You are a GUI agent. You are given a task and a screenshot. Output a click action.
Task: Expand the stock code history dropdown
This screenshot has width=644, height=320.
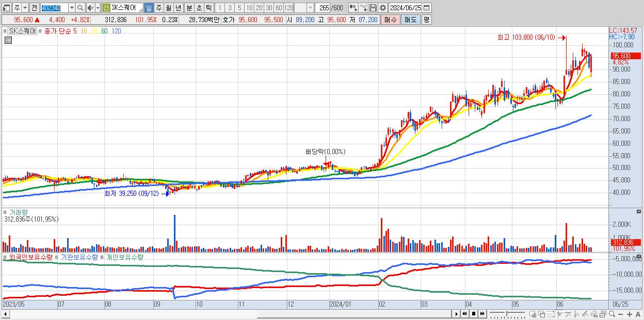(72, 8)
